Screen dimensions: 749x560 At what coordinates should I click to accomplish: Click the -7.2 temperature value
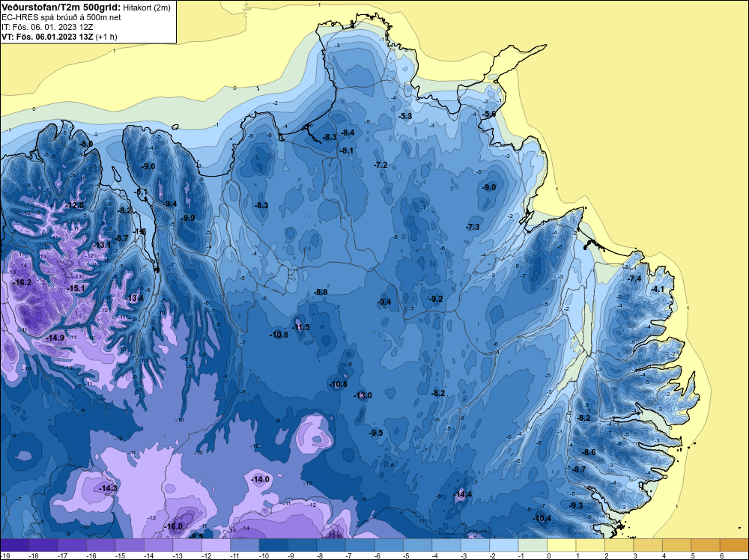[380, 165]
